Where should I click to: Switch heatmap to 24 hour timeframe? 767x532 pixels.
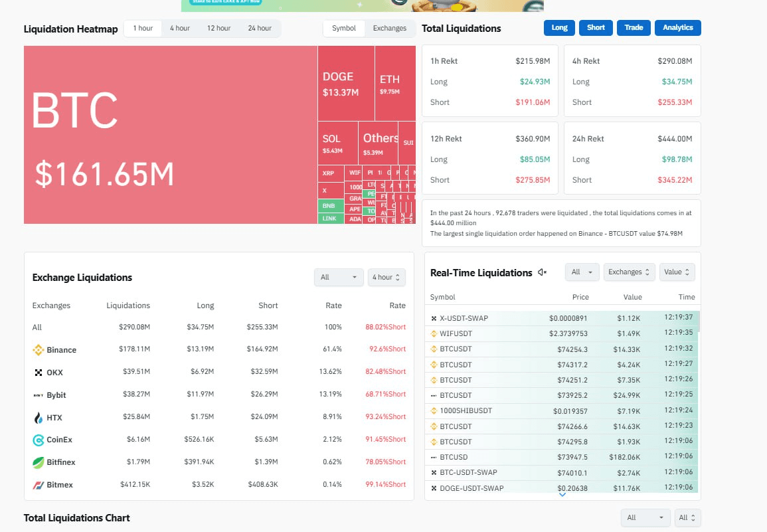coord(260,29)
